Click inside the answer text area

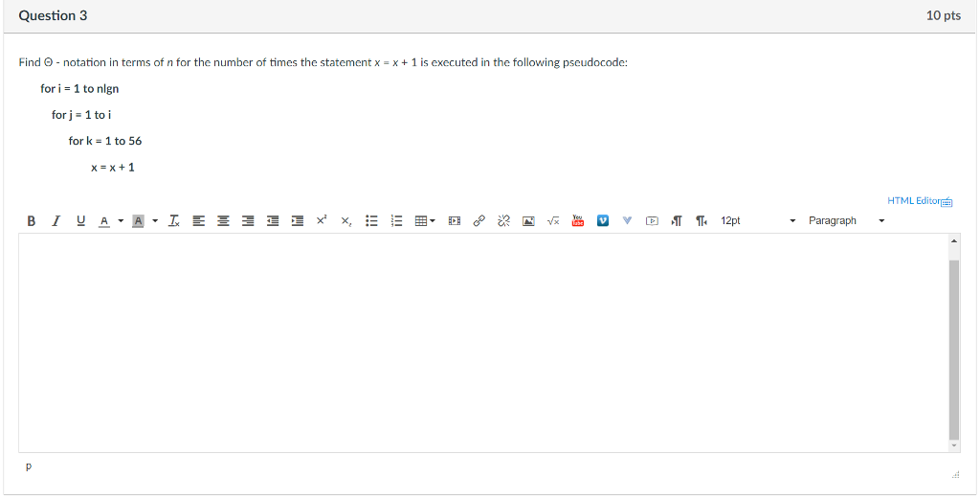coord(483,342)
